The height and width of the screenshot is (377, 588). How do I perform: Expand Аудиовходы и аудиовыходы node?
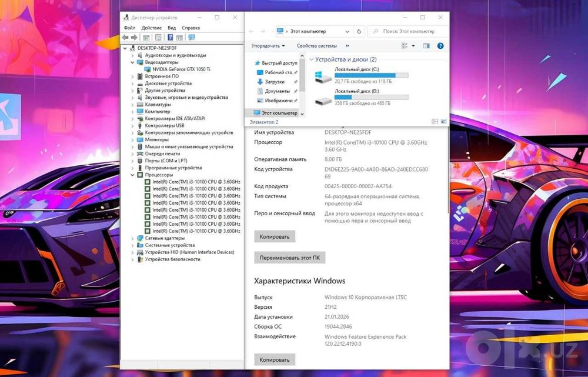[132, 55]
